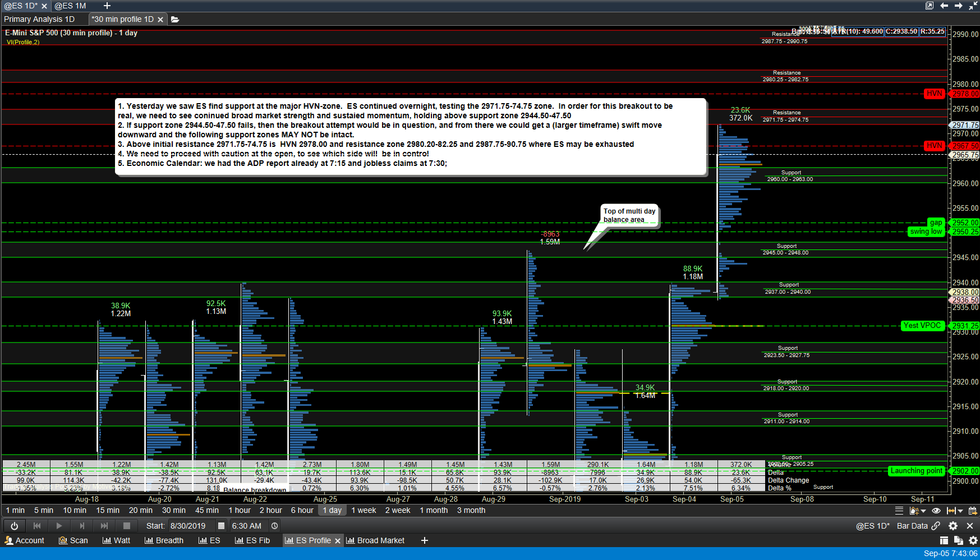The image size is (980, 560).
Task: Click duplicate pages icon in bottom right
Action: [958, 540]
